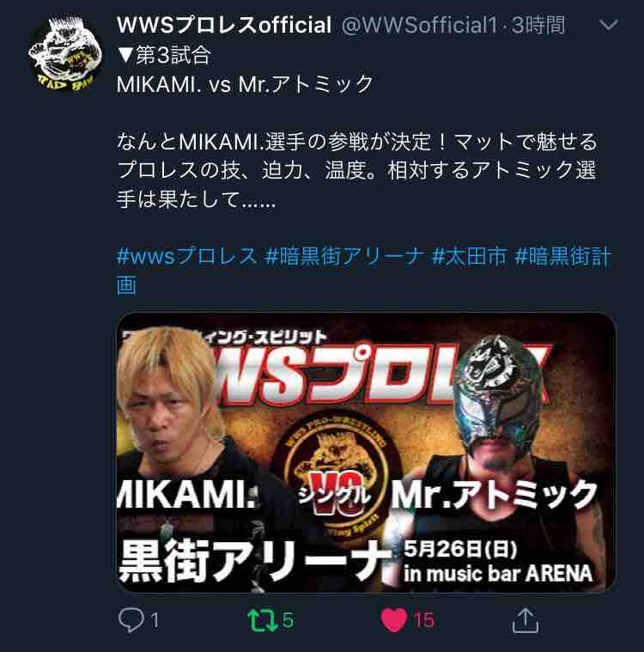Tap the share upload arrow icon
Screen dimensions: 644x652
(x=526, y=620)
